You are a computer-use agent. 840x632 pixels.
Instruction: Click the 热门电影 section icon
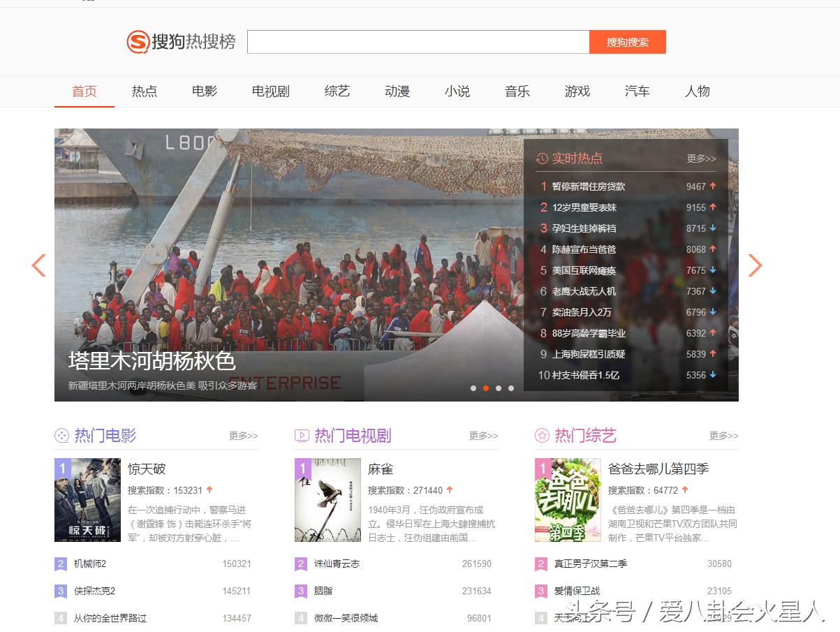pos(63,435)
